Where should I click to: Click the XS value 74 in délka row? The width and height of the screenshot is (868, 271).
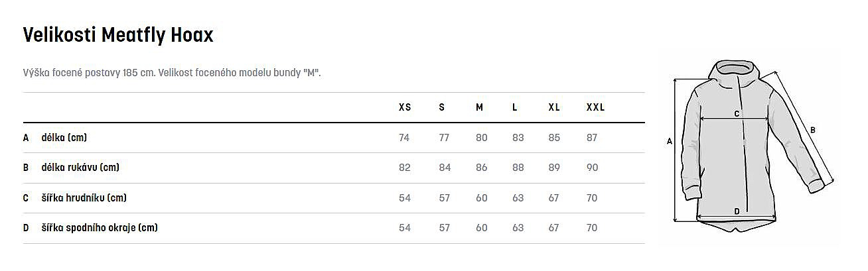pyautogui.click(x=405, y=138)
